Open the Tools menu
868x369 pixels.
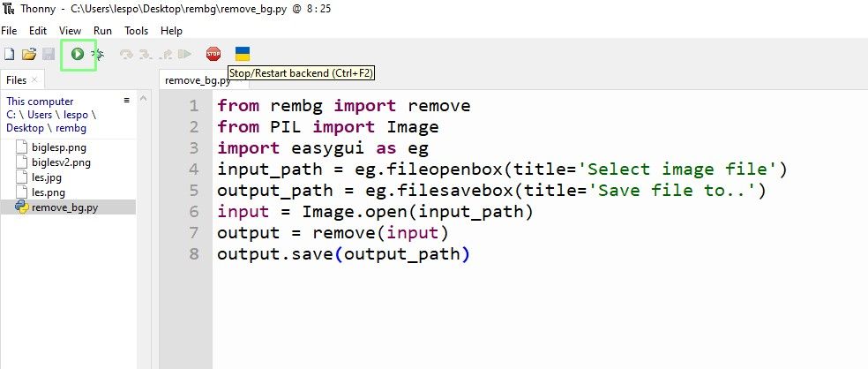click(136, 31)
